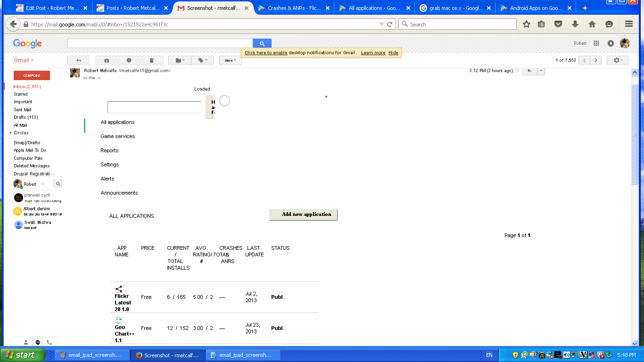Click the Learn more link

373,53
